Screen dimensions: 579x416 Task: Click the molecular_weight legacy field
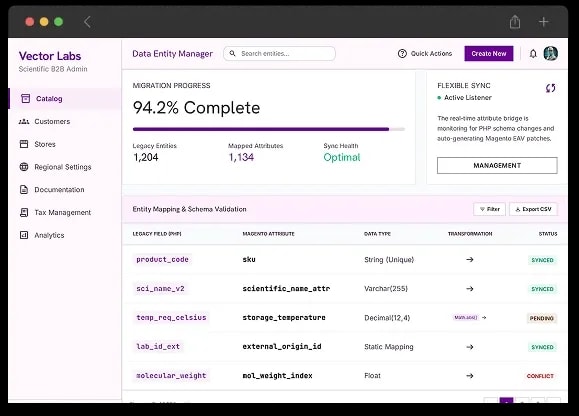(x=171, y=376)
